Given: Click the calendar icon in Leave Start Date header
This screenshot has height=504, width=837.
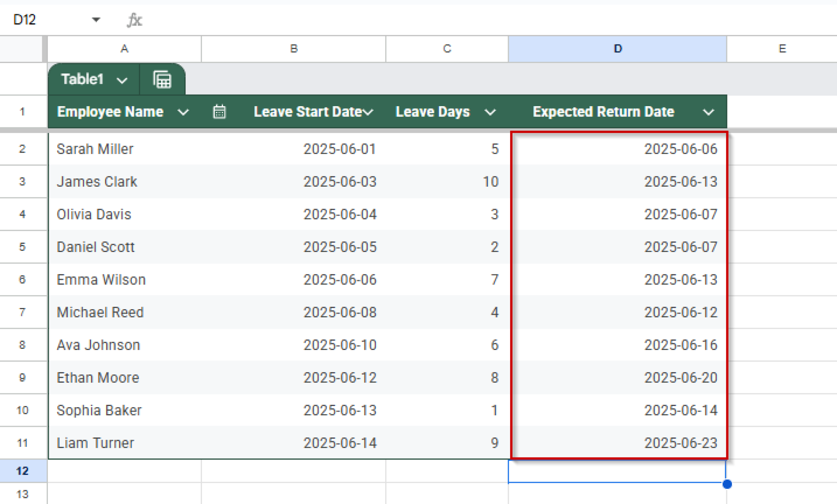Looking at the screenshot, I should (219, 112).
